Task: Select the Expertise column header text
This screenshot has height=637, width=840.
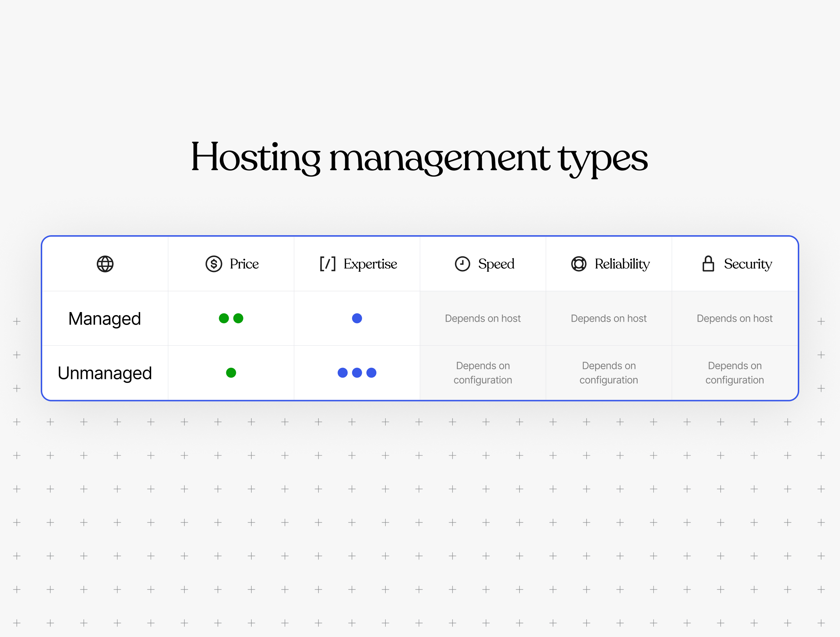Action: pos(370,264)
